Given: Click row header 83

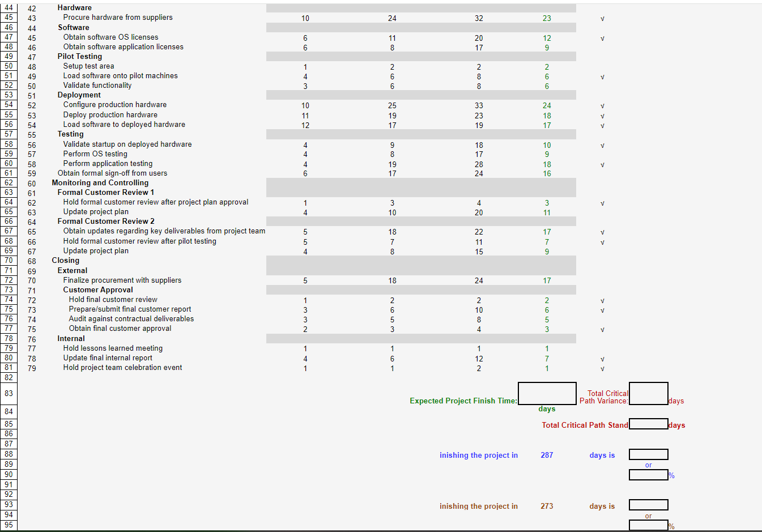Looking at the screenshot, I should pyautogui.click(x=8, y=393).
